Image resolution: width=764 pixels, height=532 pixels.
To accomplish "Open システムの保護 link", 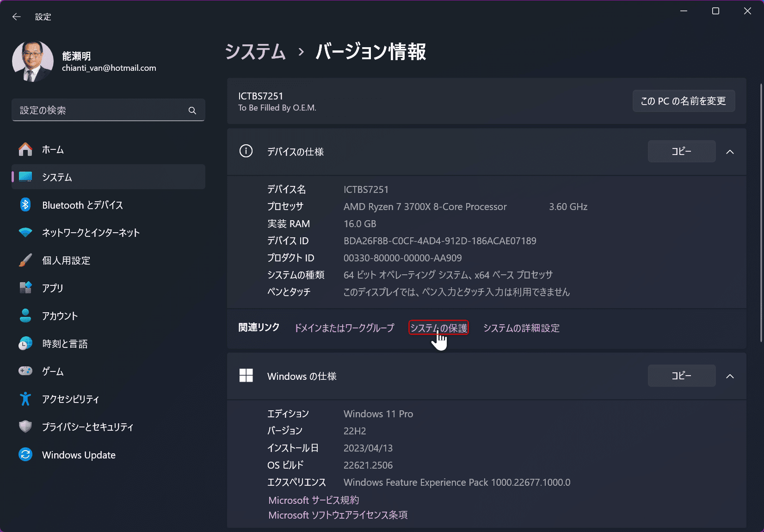I will 439,328.
